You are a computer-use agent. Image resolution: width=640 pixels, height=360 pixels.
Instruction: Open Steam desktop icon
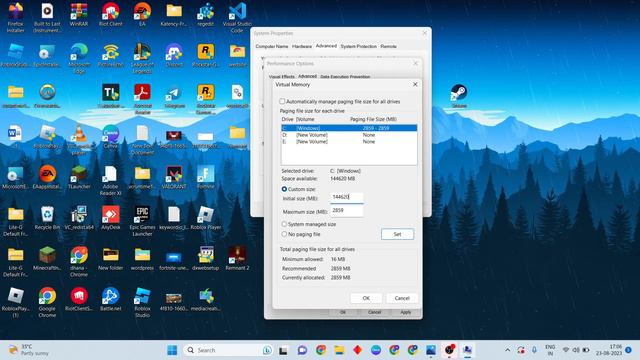tap(459, 96)
